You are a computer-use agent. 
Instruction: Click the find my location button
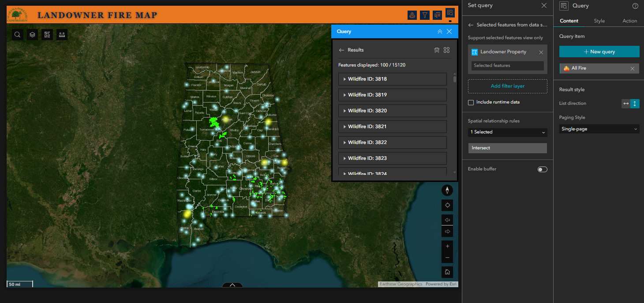coord(447,205)
